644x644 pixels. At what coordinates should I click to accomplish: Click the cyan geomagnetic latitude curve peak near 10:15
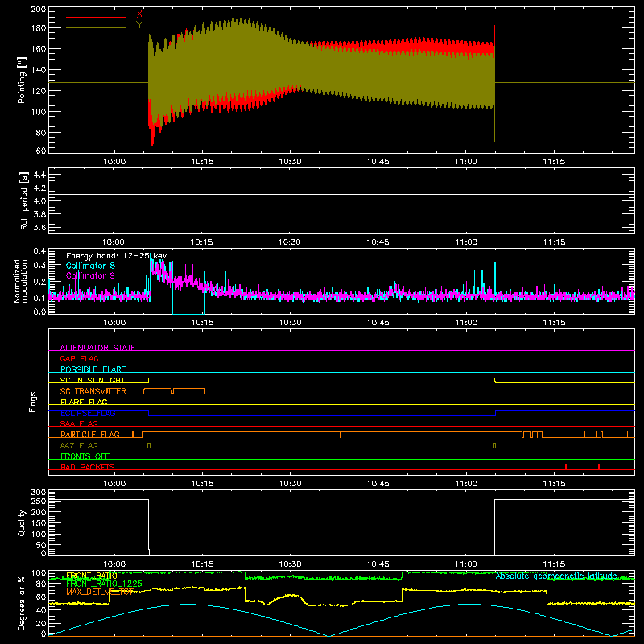tap(188, 604)
